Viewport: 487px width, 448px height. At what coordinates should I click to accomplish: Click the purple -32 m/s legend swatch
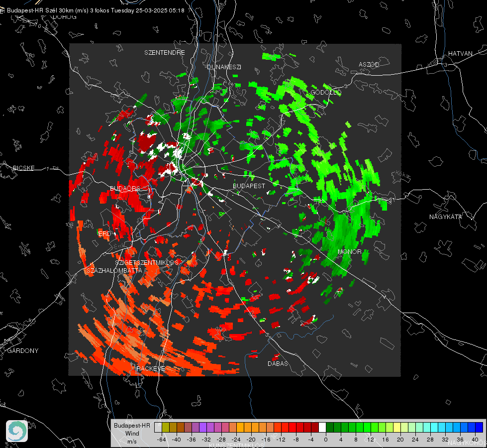point(202,428)
